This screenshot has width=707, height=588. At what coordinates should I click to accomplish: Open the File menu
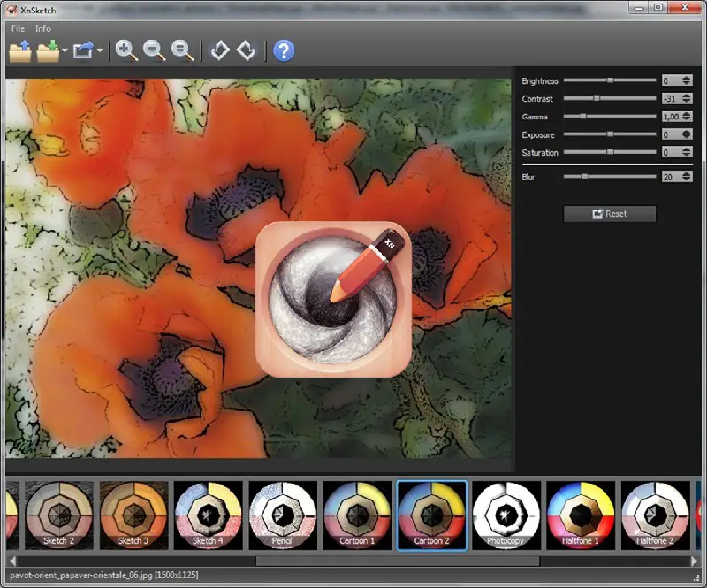click(18, 28)
